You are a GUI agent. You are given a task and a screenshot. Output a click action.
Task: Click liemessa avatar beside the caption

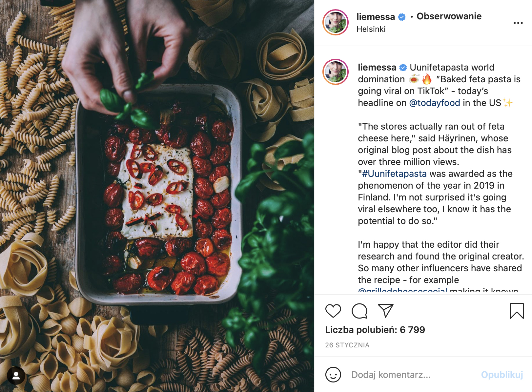pos(336,72)
